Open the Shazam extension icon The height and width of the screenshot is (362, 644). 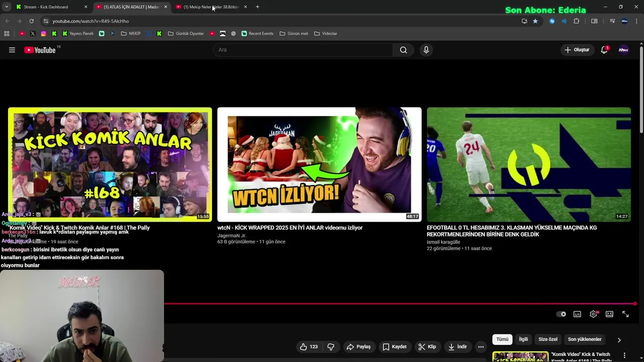point(552,21)
